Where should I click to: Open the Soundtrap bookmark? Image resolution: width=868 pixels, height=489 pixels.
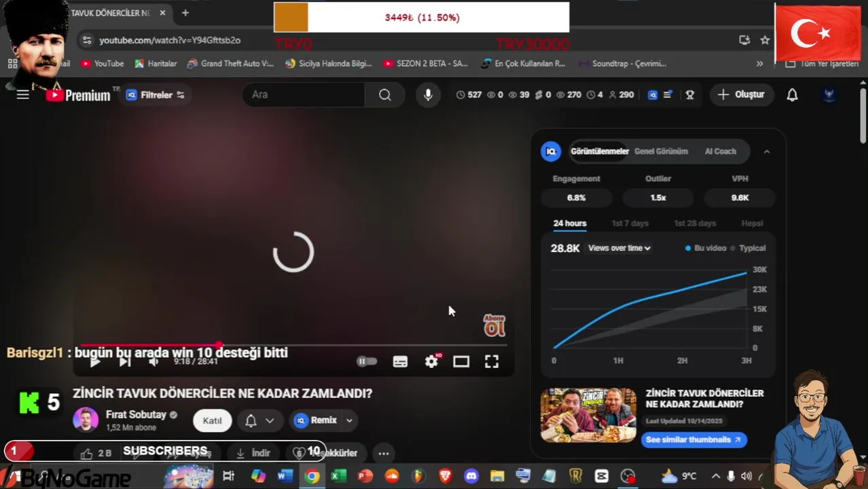click(622, 63)
